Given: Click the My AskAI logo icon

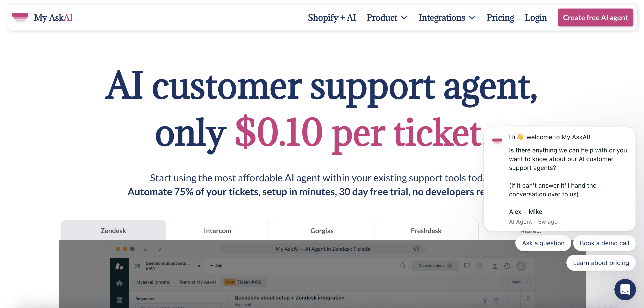Looking at the screenshot, I should (20, 17).
